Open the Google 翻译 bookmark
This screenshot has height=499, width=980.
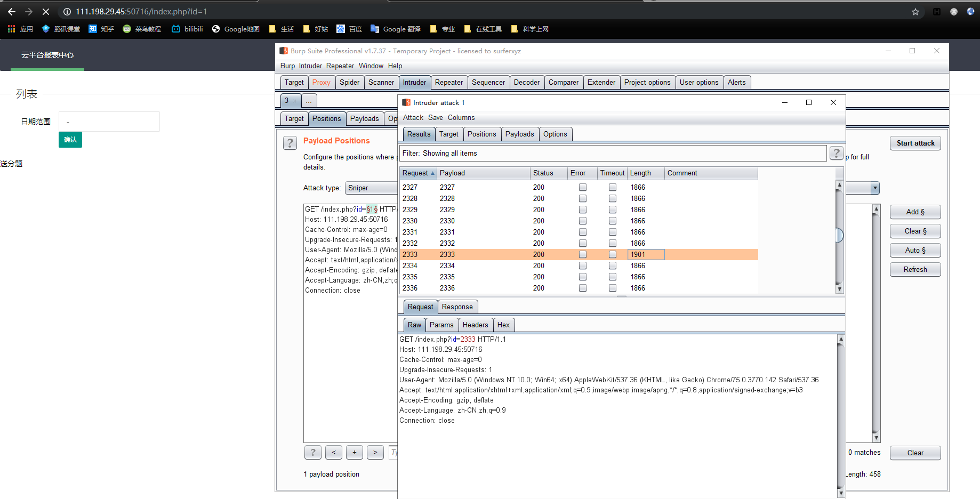pyautogui.click(x=396, y=29)
